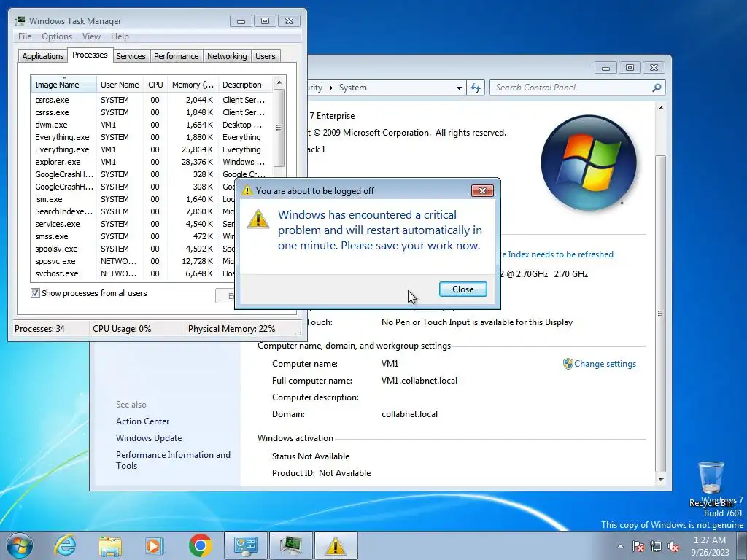Open muted volume tray icon
The height and width of the screenshot is (560, 747).
click(x=673, y=546)
